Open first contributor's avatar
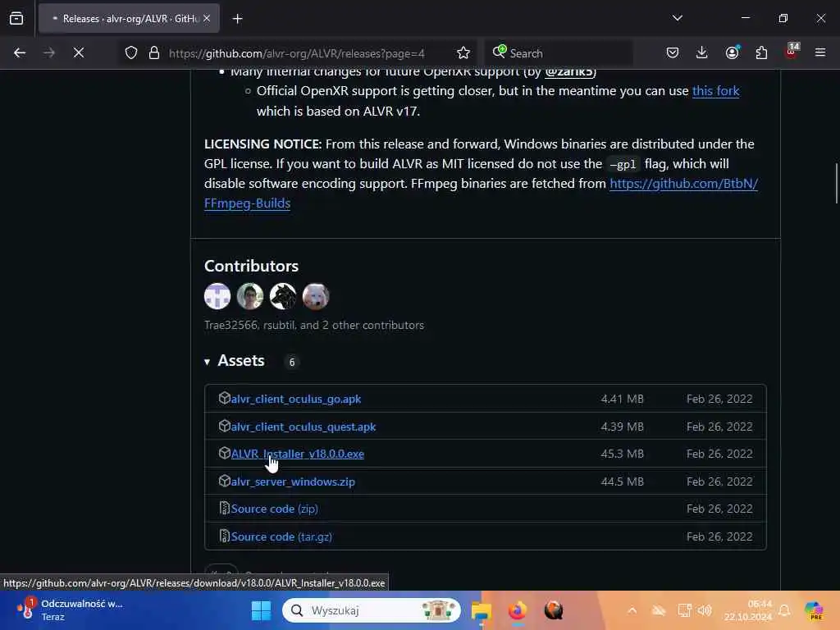840x630 pixels. coord(217,296)
